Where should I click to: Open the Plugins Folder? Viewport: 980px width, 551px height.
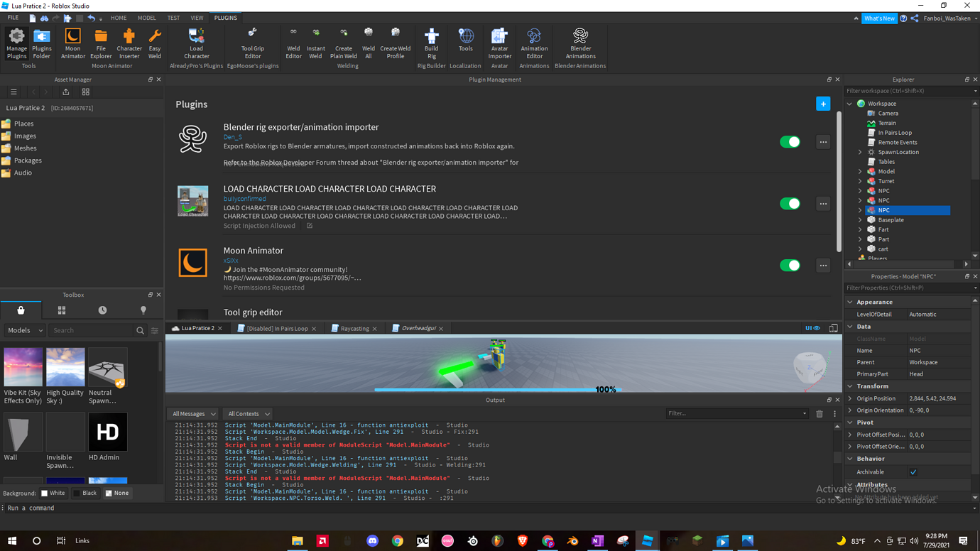pos(42,43)
